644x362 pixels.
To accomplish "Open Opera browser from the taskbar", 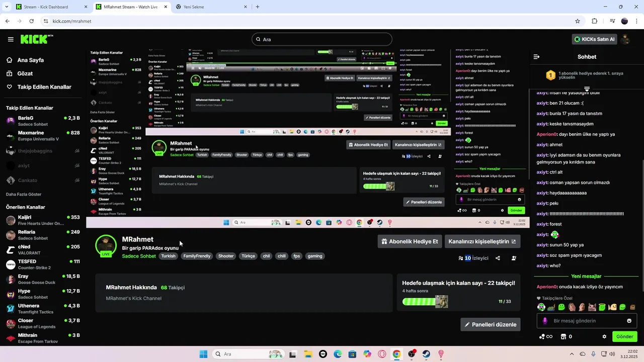I will click(x=382, y=354).
